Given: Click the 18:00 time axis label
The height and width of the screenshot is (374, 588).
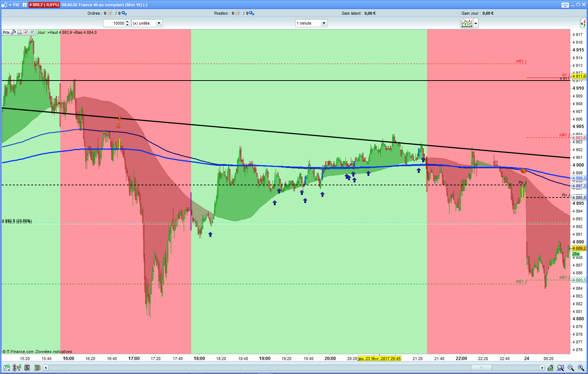Looking at the screenshot, I should (x=199, y=359).
